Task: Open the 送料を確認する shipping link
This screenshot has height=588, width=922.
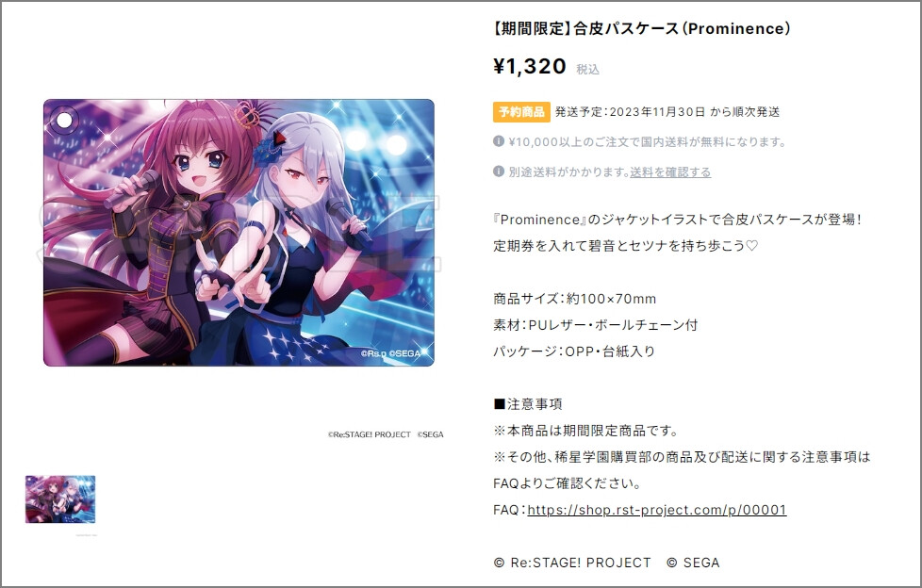Action: 670,172
